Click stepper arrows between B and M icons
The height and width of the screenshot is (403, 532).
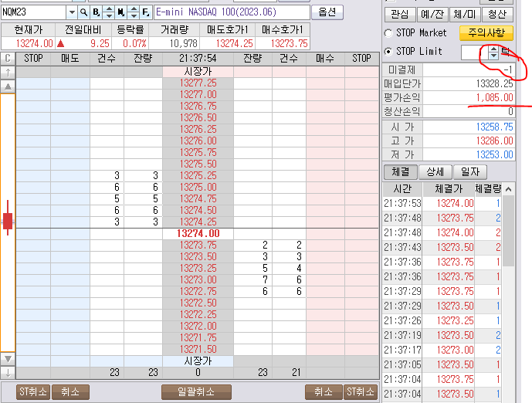[109, 12]
